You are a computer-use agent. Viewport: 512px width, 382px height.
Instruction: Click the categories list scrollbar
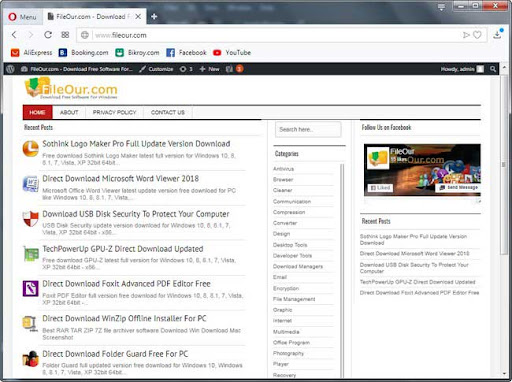[x=342, y=270]
